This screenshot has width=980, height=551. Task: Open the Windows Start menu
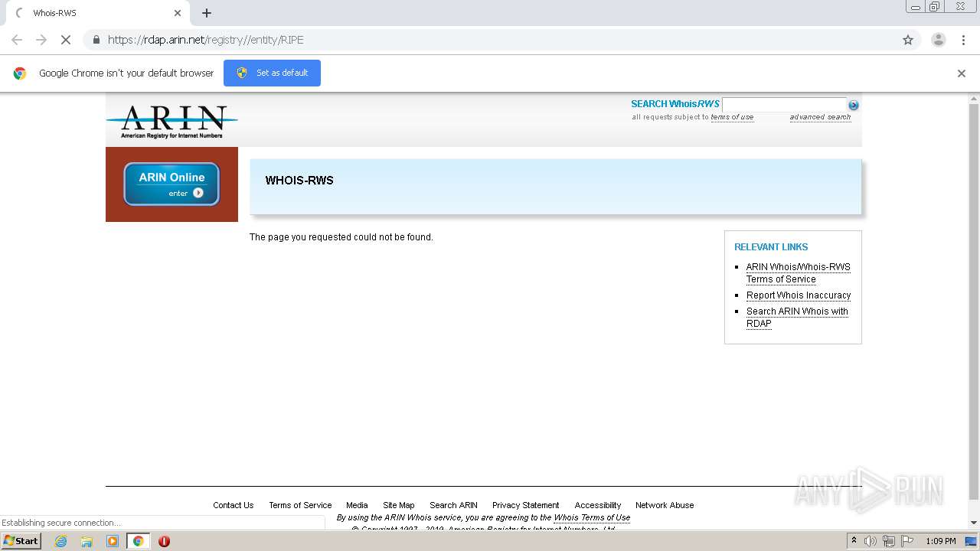coord(21,541)
